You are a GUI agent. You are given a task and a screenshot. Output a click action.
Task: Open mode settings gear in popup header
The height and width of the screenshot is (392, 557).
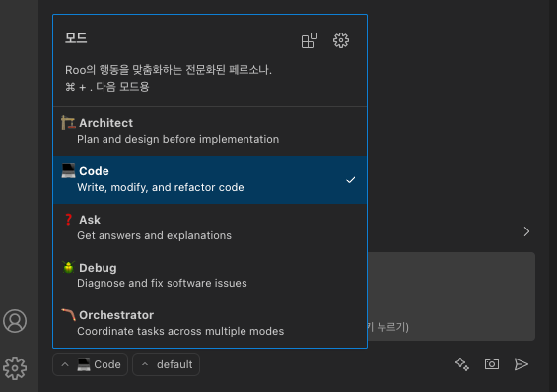click(341, 40)
